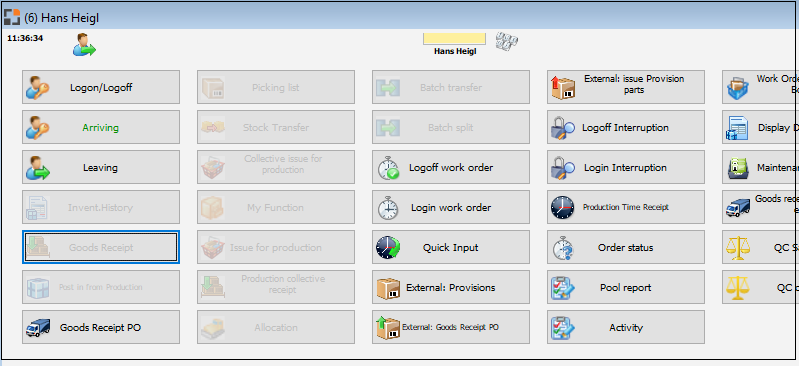
Task: Click the 11:36:34 time display
Action: [25, 38]
